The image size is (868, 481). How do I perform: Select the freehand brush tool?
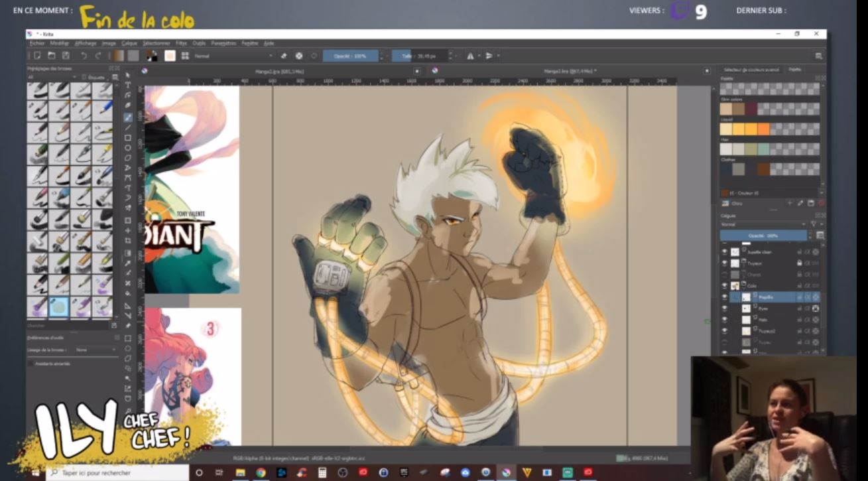pos(127,117)
